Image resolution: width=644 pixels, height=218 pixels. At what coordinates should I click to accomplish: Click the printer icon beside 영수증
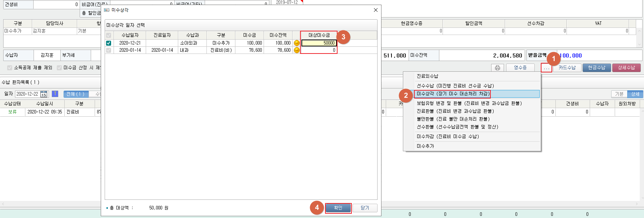coord(497,68)
